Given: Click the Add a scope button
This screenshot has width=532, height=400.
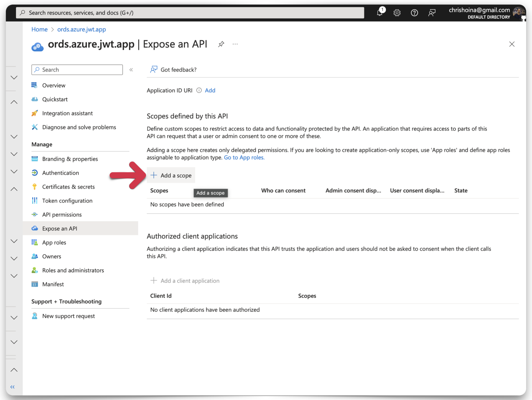Looking at the screenshot, I should (x=171, y=175).
